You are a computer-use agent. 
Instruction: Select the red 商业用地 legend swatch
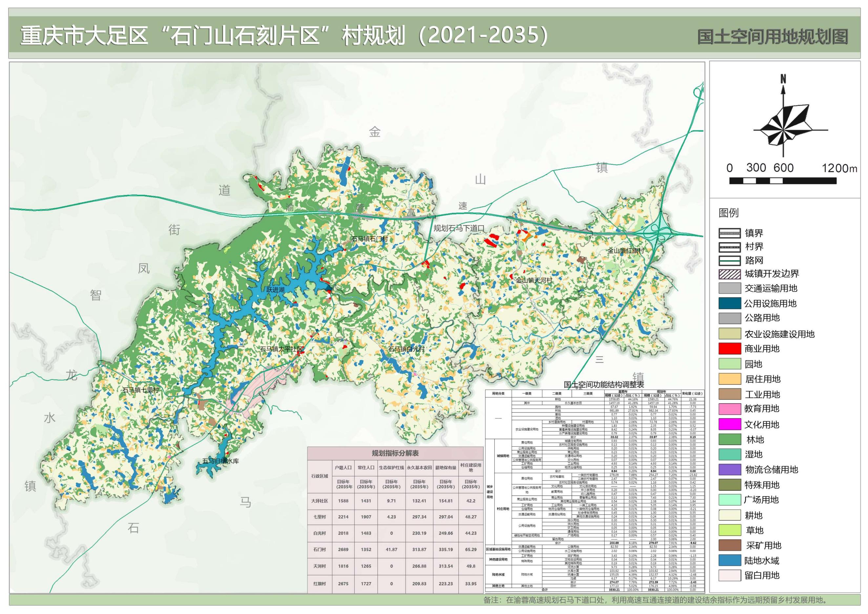coord(730,349)
